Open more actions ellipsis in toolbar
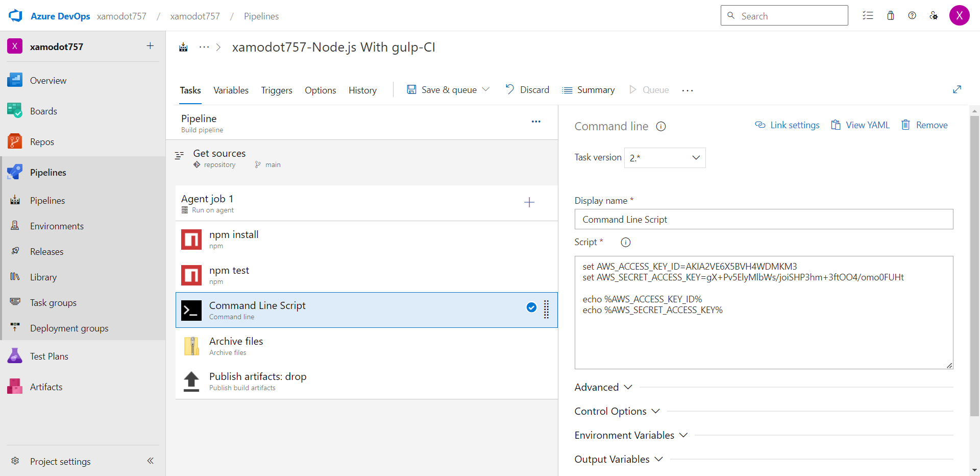Image resolution: width=980 pixels, height=476 pixels. tap(688, 90)
